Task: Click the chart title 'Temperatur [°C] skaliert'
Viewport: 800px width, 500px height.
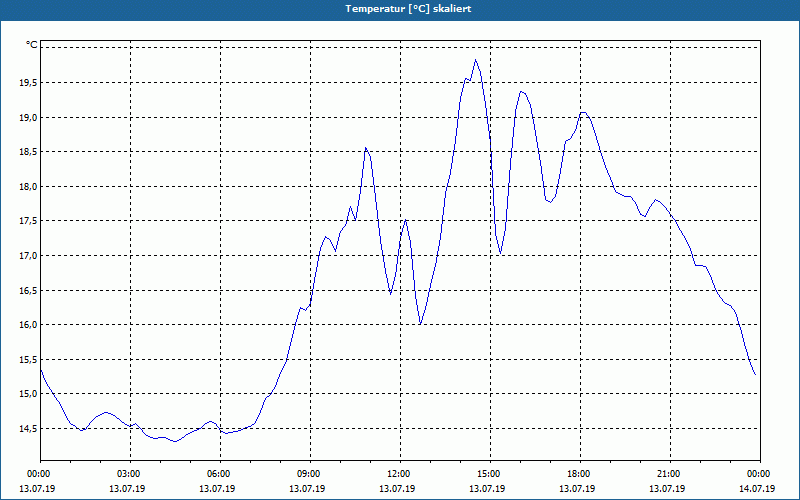Action: click(x=408, y=9)
